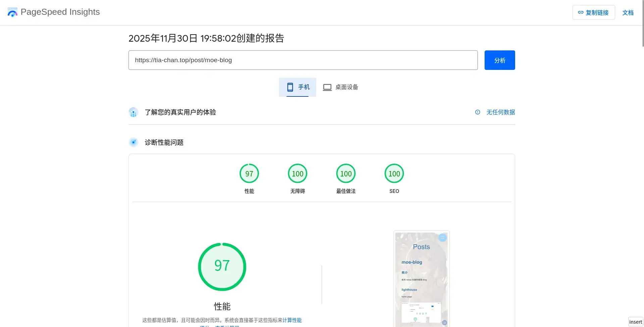This screenshot has width=644, height=327.
Task: Open the 文档 link
Action: [628, 13]
